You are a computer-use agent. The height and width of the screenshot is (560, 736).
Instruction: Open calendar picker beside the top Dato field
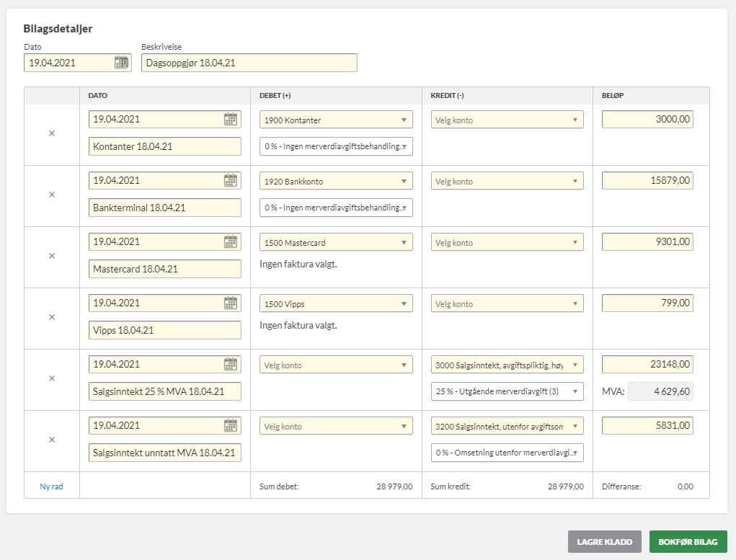[x=121, y=63]
